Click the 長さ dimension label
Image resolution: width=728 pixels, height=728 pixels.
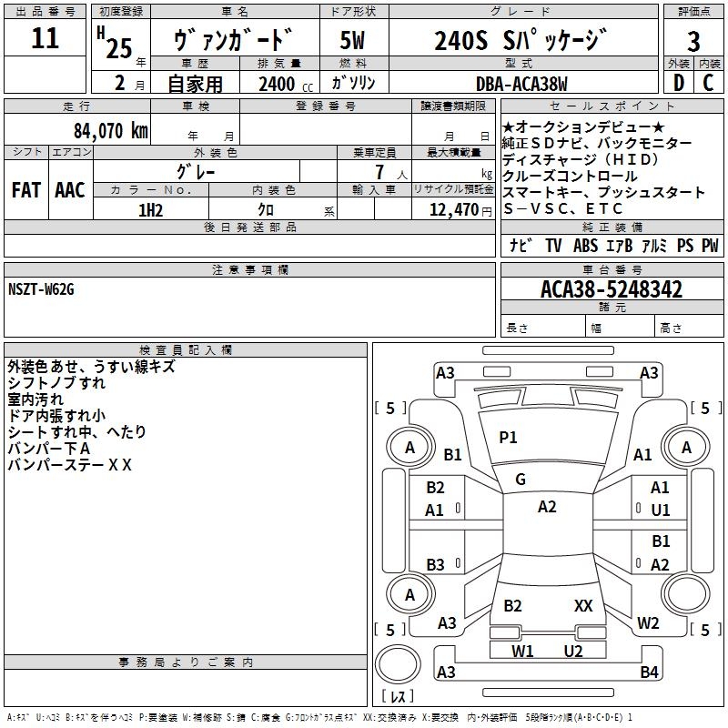click(517, 328)
